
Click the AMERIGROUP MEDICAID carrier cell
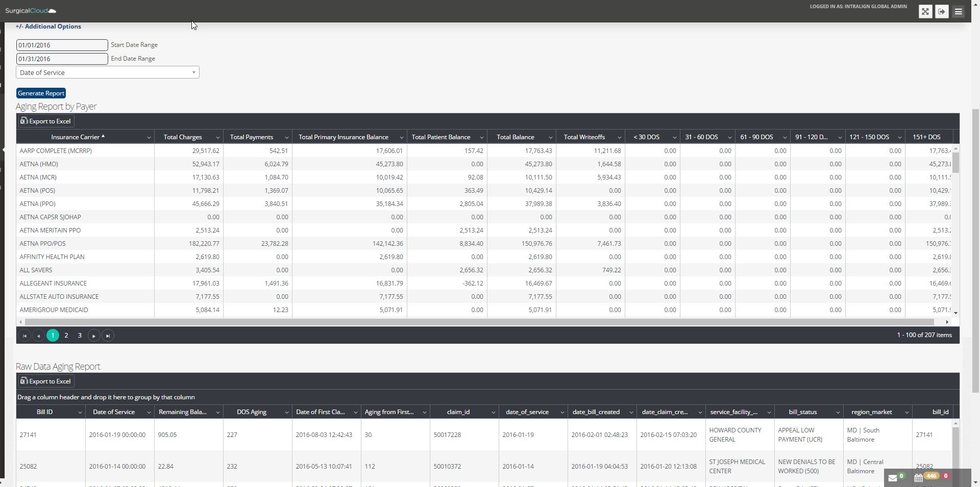[x=85, y=310]
